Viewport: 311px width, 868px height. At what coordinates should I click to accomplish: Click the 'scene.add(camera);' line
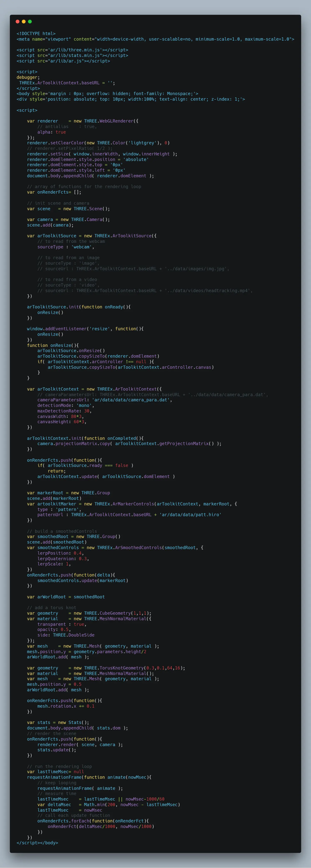point(50,225)
